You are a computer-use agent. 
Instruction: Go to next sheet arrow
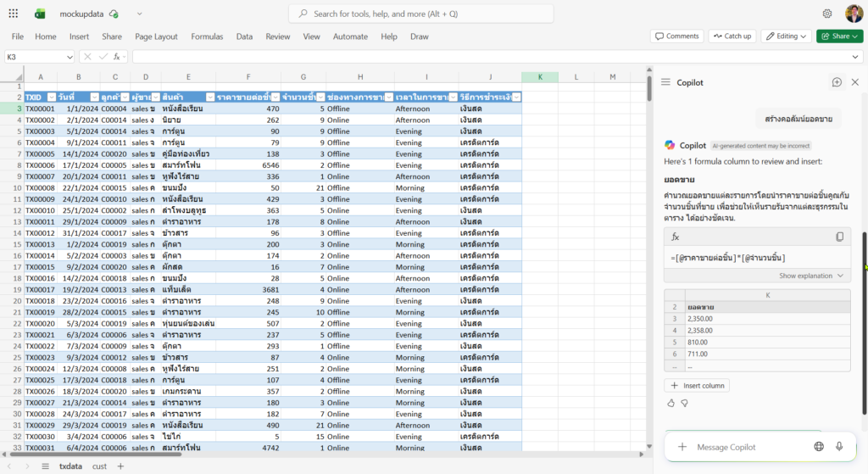pyautogui.click(x=27, y=466)
